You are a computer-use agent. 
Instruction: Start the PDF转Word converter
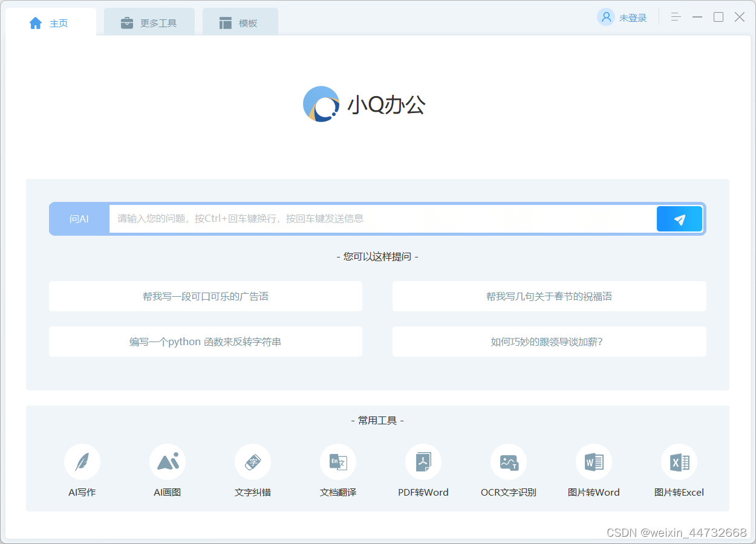click(x=423, y=471)
